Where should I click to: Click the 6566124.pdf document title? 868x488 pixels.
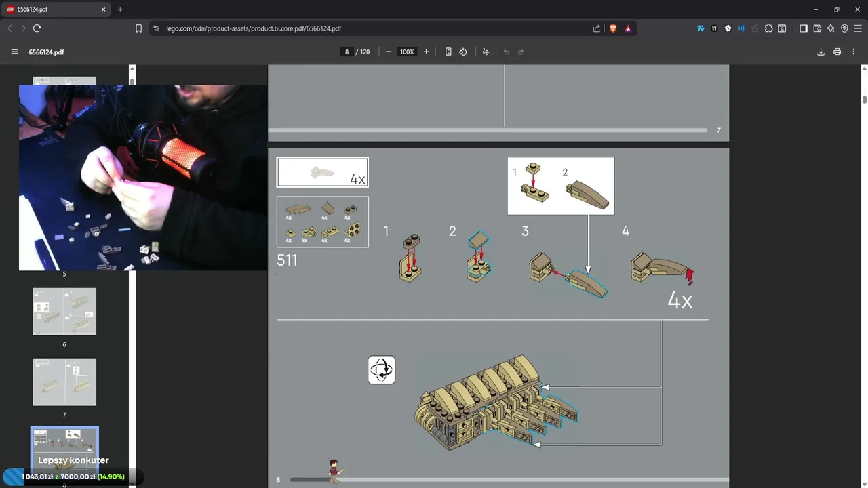tap(46, 52)
